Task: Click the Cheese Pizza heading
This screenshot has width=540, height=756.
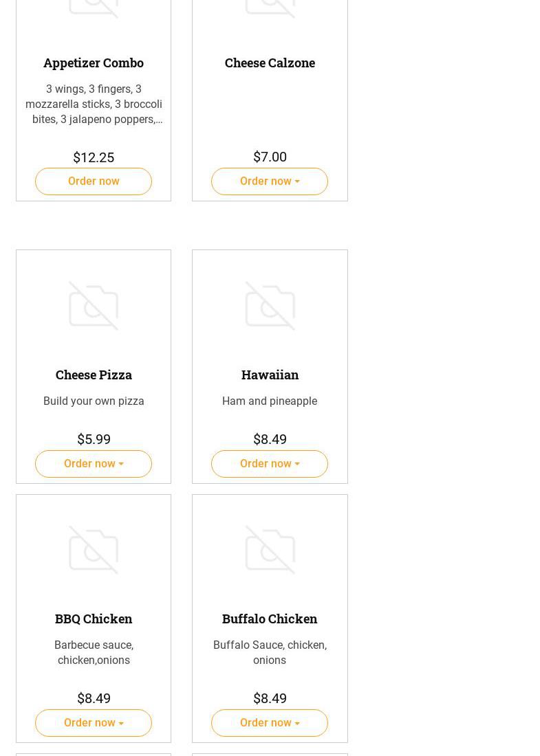Action: pyautogui.click(x=94, y=375)
